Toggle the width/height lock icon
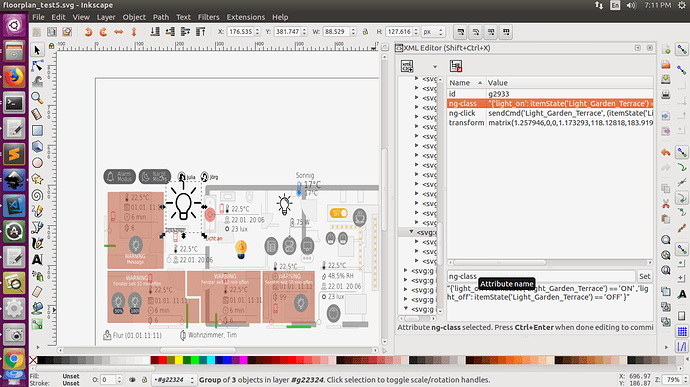Screen dimensions: 690x387 tap(365, 32)
